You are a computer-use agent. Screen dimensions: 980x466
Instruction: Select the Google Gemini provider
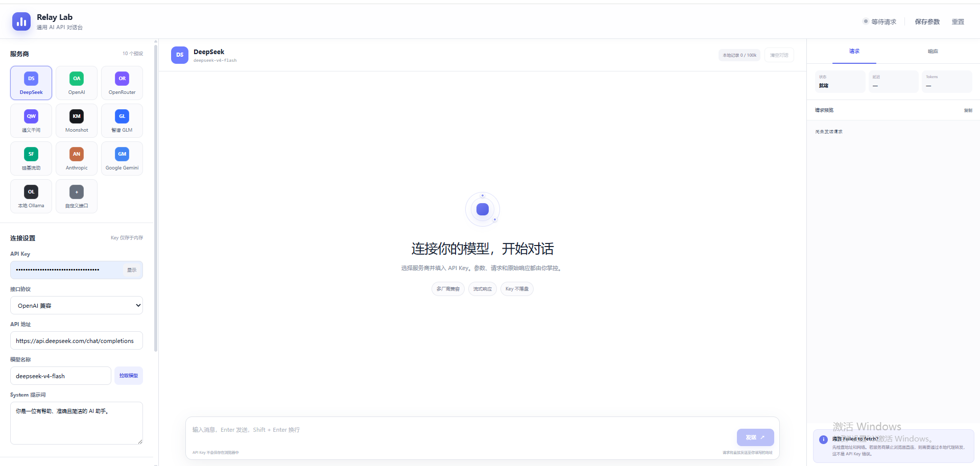122,158
